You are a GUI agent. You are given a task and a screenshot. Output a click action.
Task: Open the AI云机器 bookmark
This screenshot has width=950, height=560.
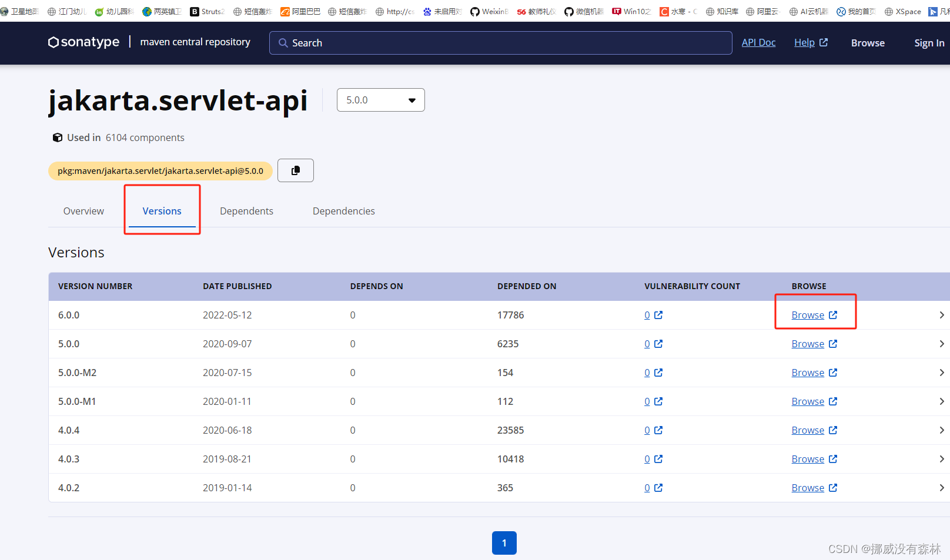point(808,11)
